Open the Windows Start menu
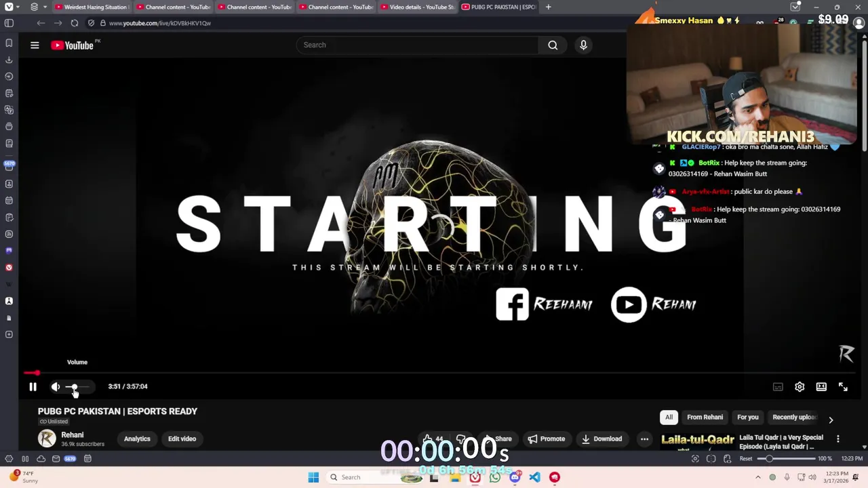The image size is (868, 488). [x=313, y=477]
